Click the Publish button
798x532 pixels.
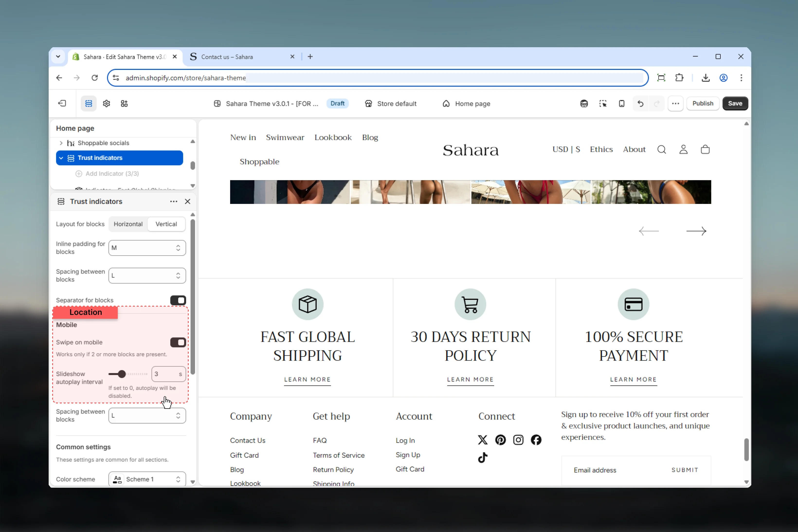point(702,103)
